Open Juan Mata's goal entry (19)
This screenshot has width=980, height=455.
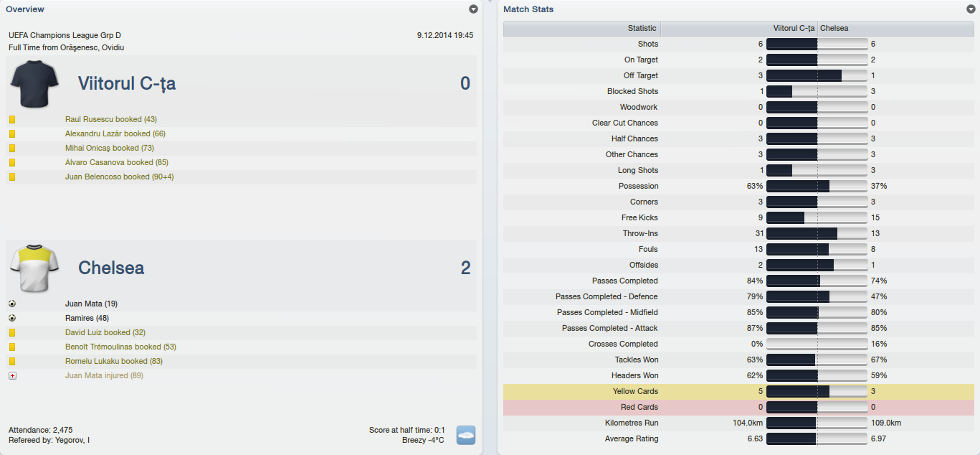tap(90, 304)
